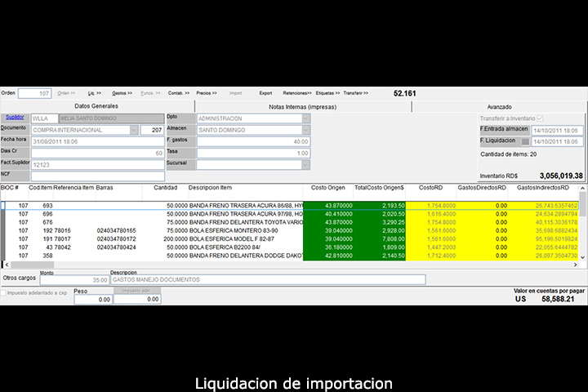Open the Etiquetas >> option

[327, 93]
